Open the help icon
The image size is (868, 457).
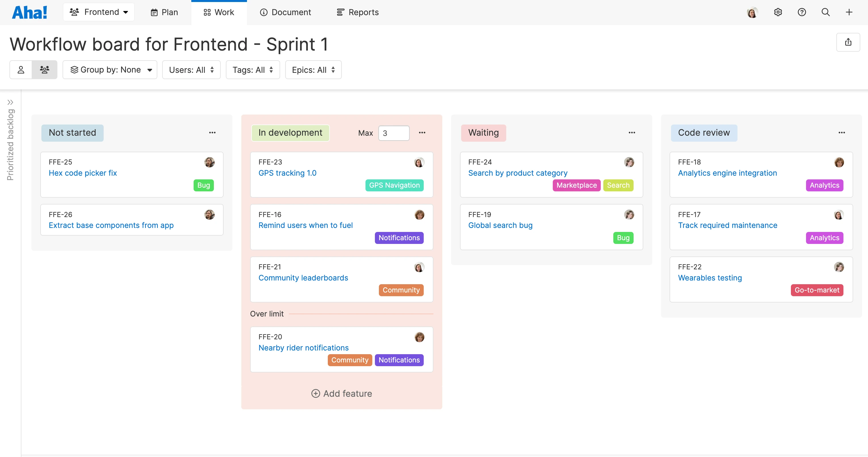pos(802,12)
